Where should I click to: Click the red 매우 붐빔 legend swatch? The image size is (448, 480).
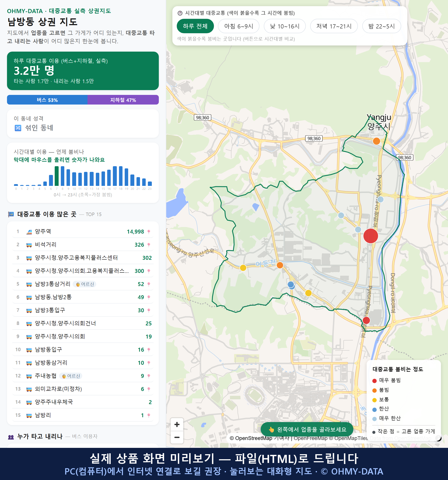374,381
